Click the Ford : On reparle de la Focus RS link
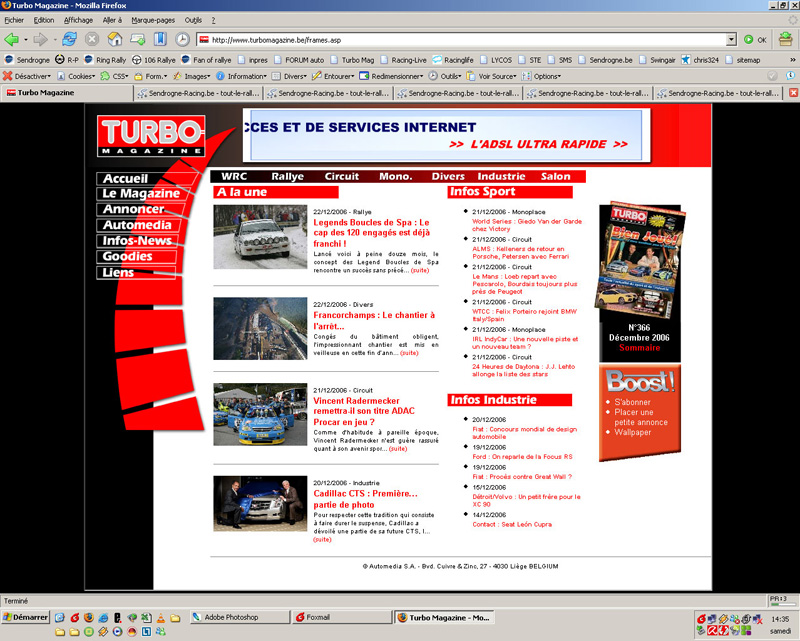The image size is (800, 641). click(522, 457)
